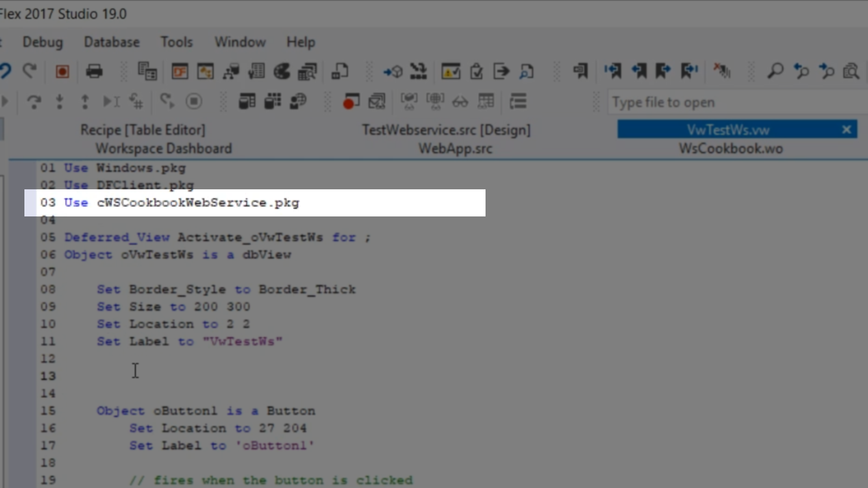Screen dimensions: 868x488
Task: Switch to TestWebservice.src [Design] tab
Action: coord(446,130)
